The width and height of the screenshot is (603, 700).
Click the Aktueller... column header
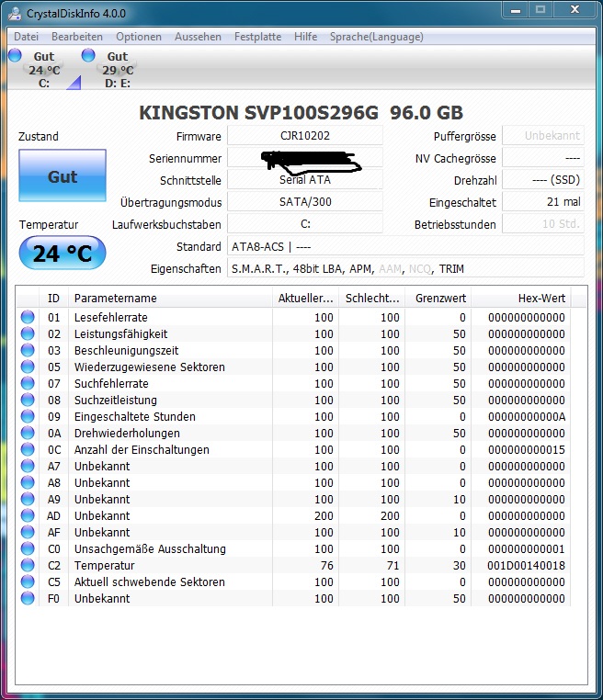click(305, 298)
